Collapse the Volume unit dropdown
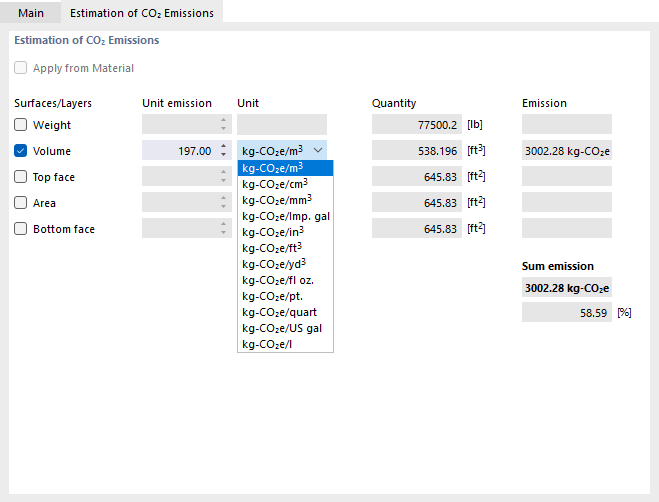 318,150
